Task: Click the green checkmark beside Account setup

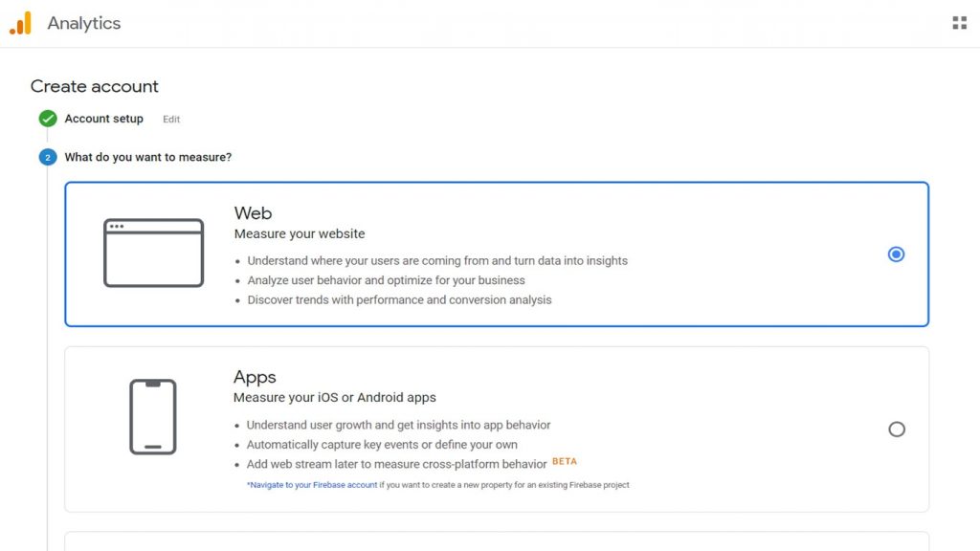Action: pyautogui.click(x=48, y=119)
